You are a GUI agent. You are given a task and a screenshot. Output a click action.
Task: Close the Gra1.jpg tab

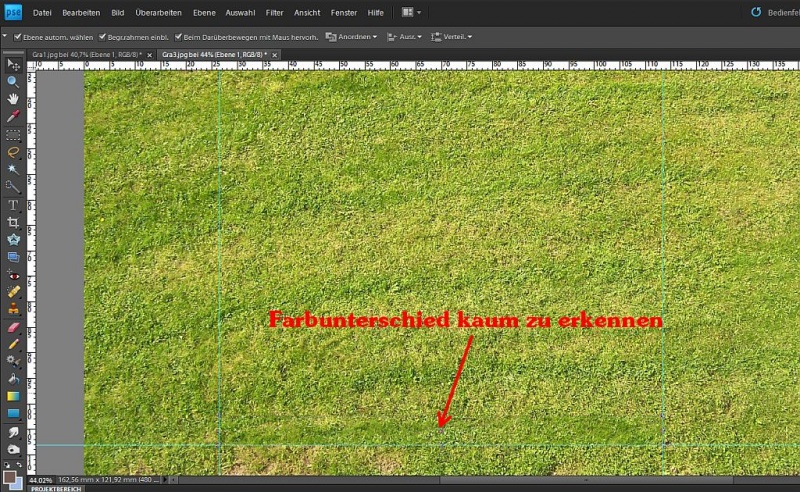point(149,55)
